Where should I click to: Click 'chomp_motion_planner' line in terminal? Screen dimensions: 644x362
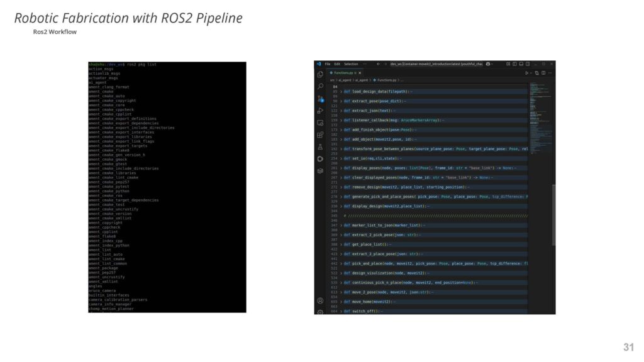click(111, 309)
